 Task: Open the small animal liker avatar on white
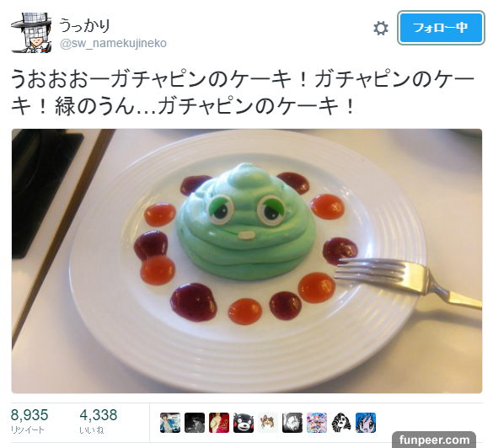[268, 423]
